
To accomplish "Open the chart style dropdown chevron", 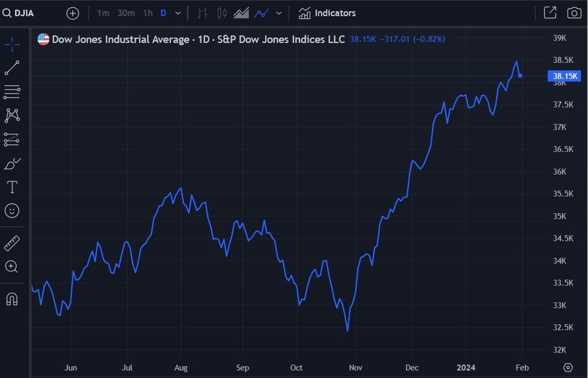I will tap(278, 13).
